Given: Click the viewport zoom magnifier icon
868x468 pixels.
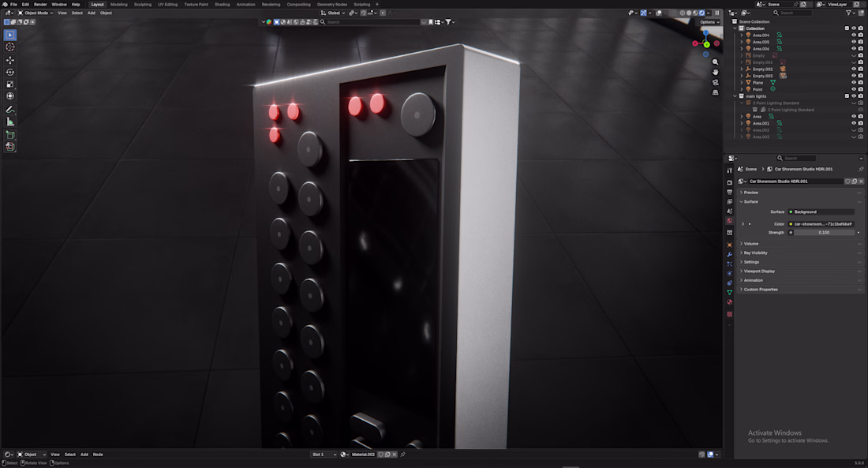Looking at the screenshot, I should pyautogui.click(x=715, y=62).
